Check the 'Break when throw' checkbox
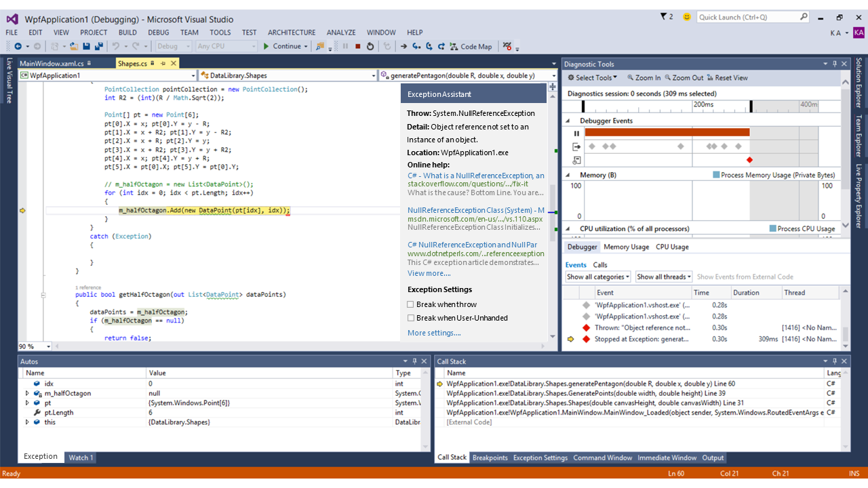This screenshot has height=488, width=868. click(x=410, y=304)
